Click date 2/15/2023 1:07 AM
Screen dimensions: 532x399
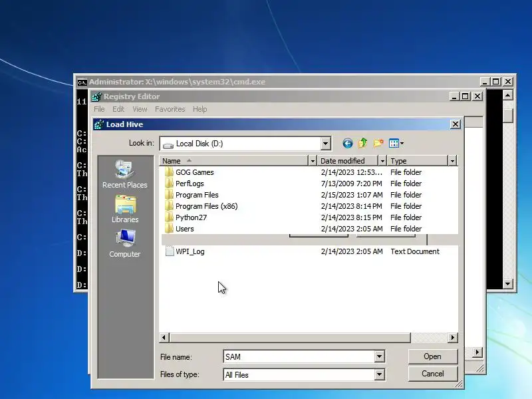[x=352, y=195]
